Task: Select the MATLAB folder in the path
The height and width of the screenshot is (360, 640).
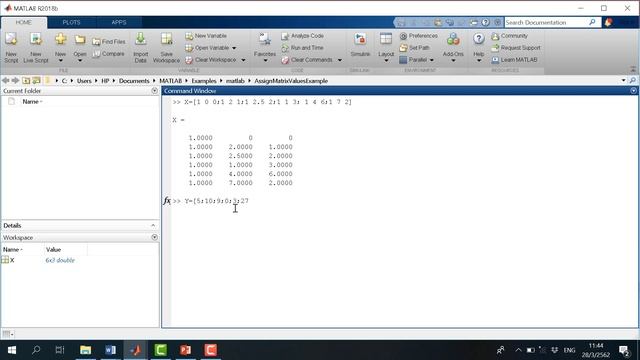Action: (x=171, y=81)
